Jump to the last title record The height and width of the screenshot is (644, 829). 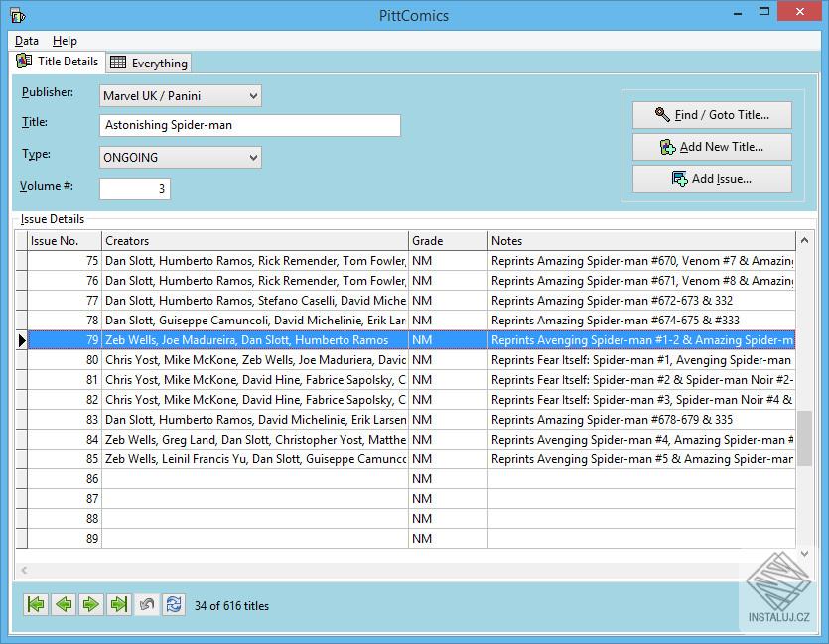[x=119, y=604]
